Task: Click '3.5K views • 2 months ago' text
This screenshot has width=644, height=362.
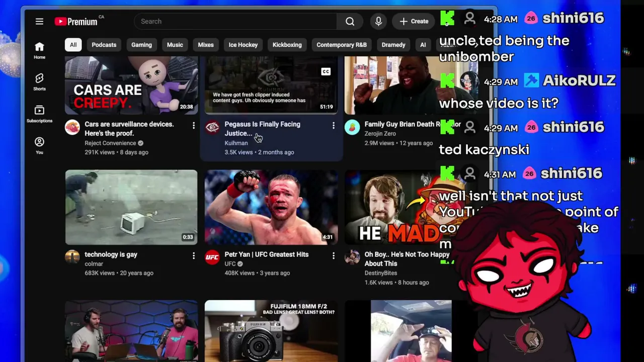Action: tap(259, 152)
